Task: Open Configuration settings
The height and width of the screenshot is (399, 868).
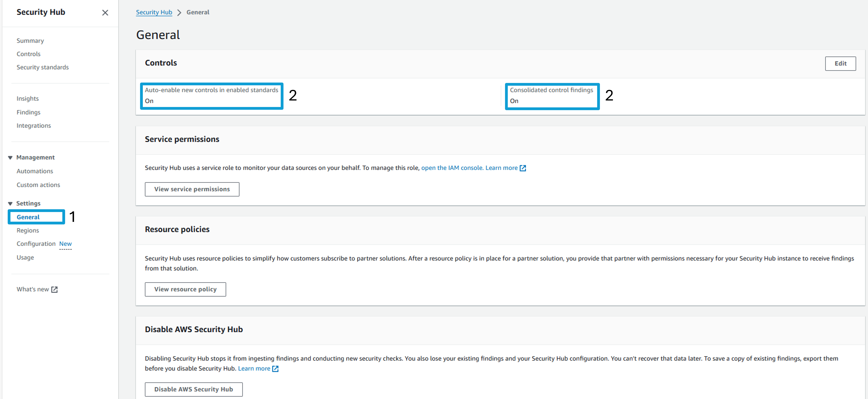Action: (36, 244)
